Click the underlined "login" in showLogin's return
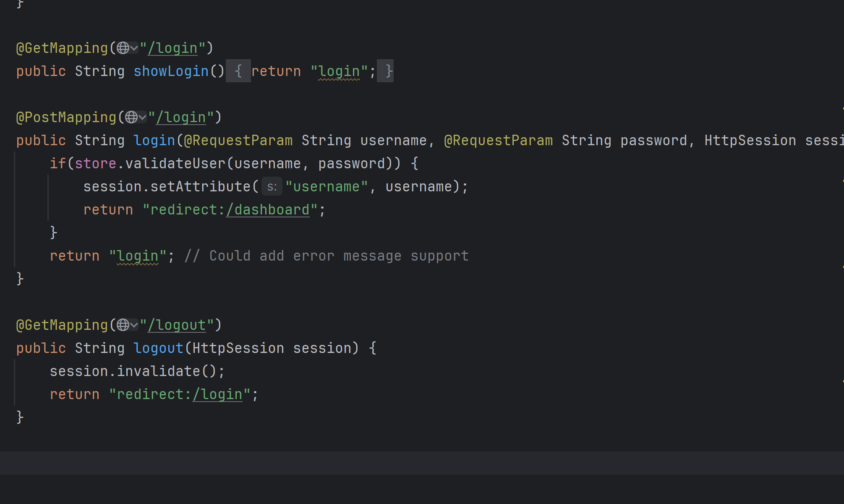The image size is (844, 504). 339,71
